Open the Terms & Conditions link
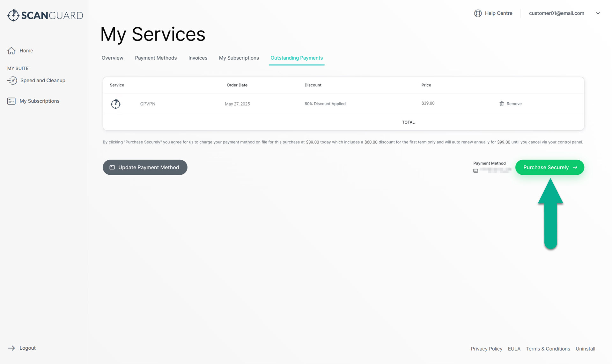 coord(548,349)
